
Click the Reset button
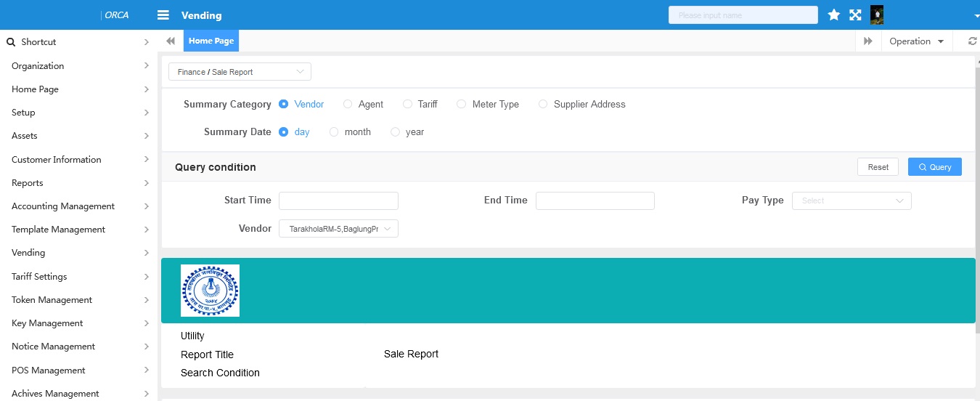(878, 167)
